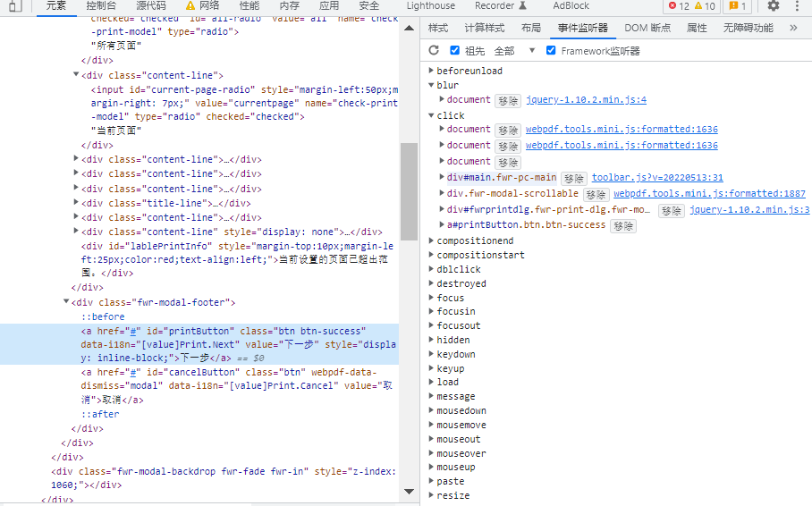Open the 内存 tab

289,5
